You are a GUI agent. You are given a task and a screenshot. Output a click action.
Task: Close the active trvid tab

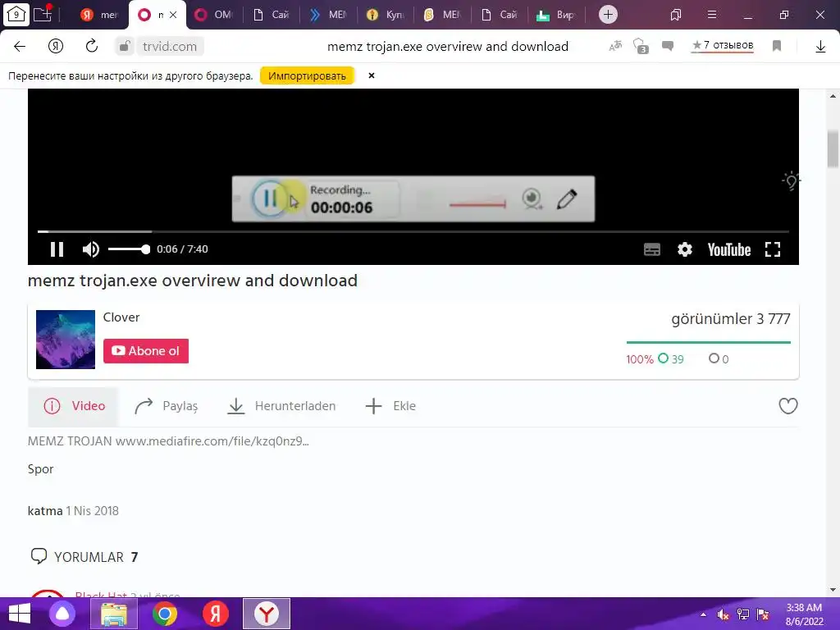pyautogui.click(x=173, y=15)
